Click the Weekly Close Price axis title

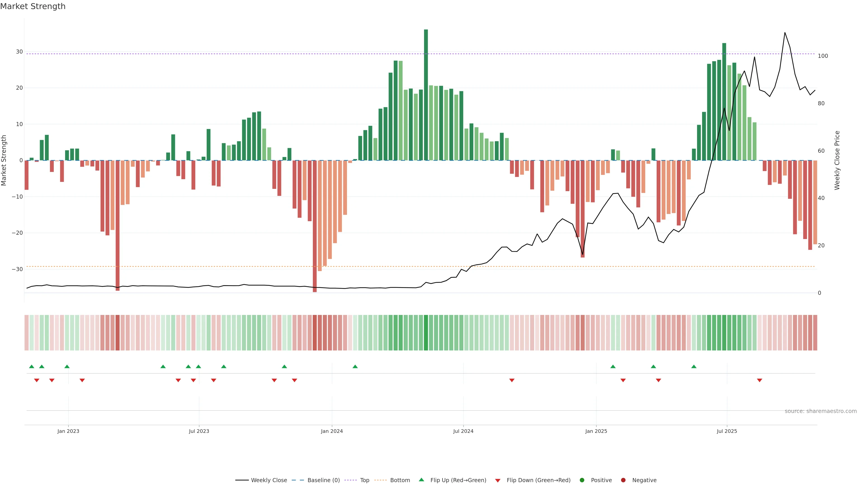[837, 160]
